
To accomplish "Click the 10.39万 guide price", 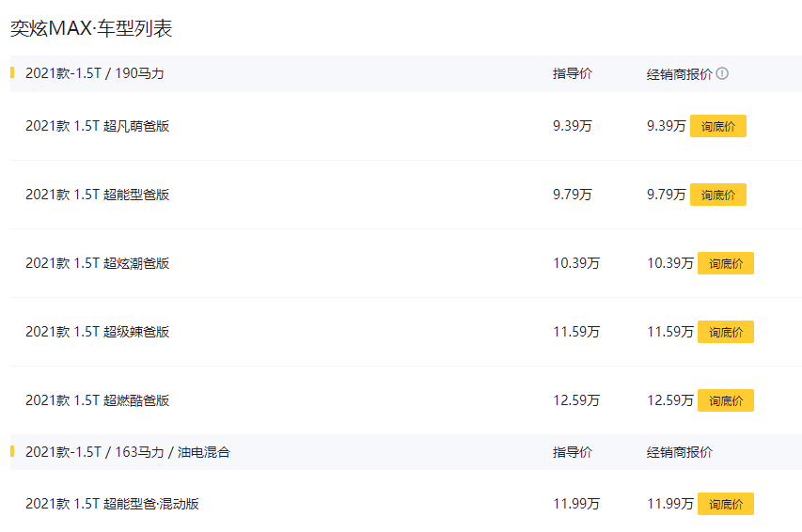I will click(x=576, y=263).
